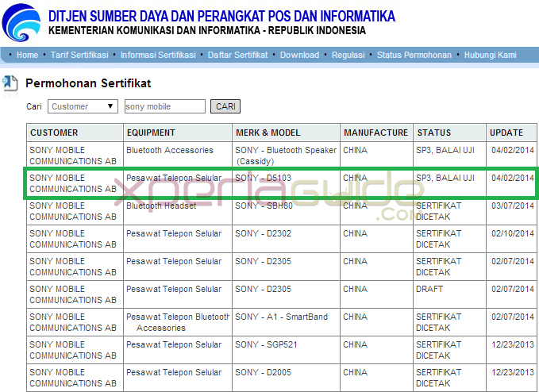This screenshot has height=392, width=539.
Task: Click the Permohonan Sertifikat document icon
Action: (10, 83)
